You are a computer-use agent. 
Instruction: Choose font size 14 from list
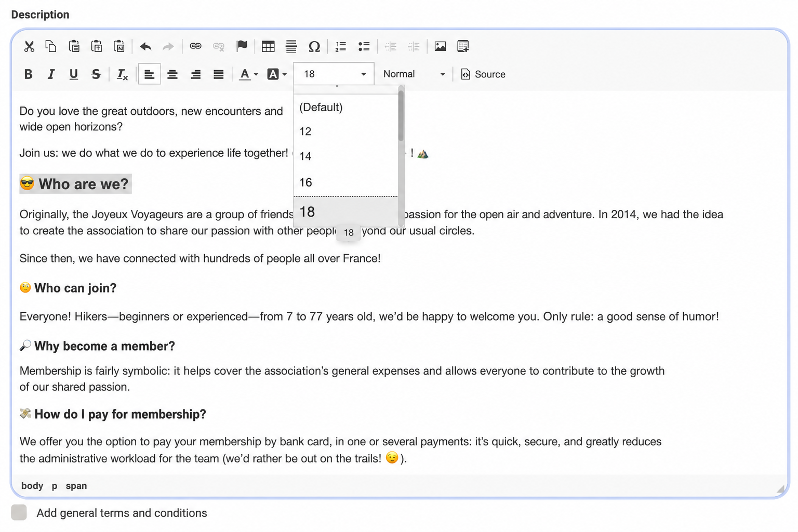(345, 156)
